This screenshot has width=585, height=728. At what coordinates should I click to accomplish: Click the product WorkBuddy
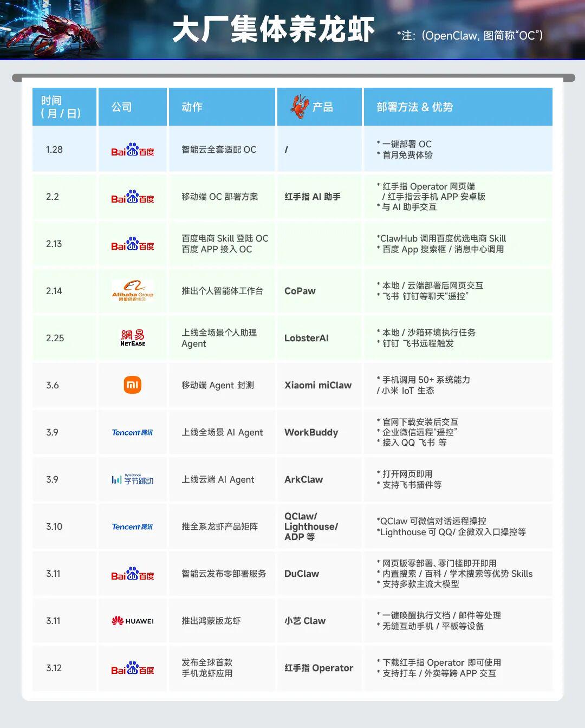pos(311,432)
